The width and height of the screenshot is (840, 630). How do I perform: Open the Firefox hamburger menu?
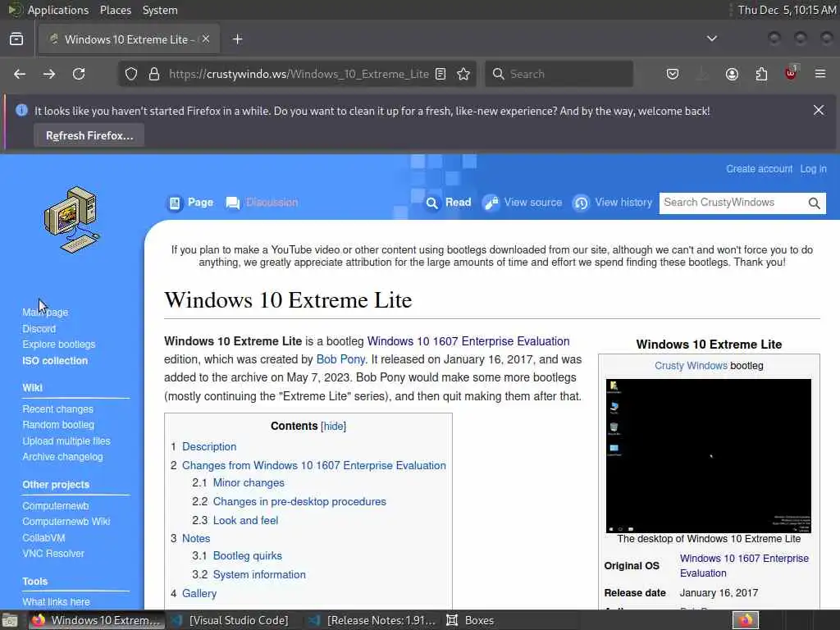[x=820, y=74]
